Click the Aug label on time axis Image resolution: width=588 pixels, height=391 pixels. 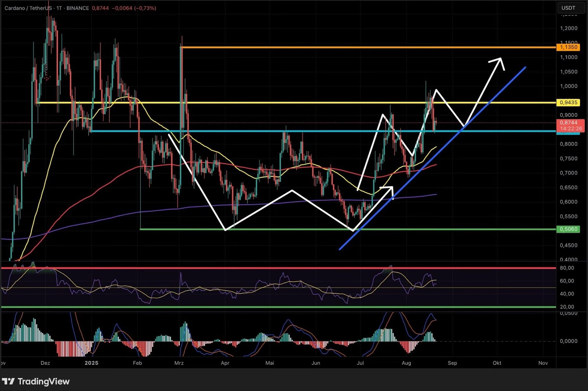[406, 363]
